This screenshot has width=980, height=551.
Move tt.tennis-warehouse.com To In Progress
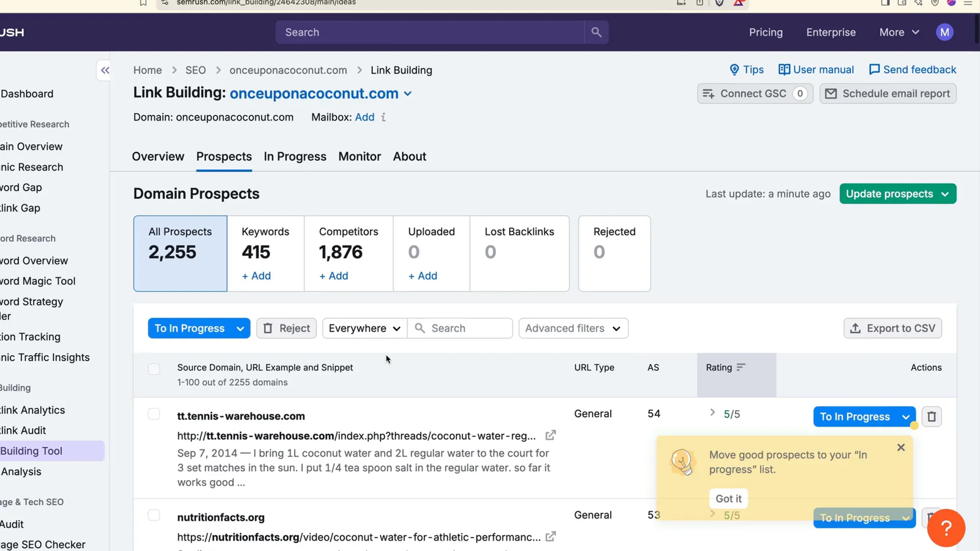click(x=854, y=417)
